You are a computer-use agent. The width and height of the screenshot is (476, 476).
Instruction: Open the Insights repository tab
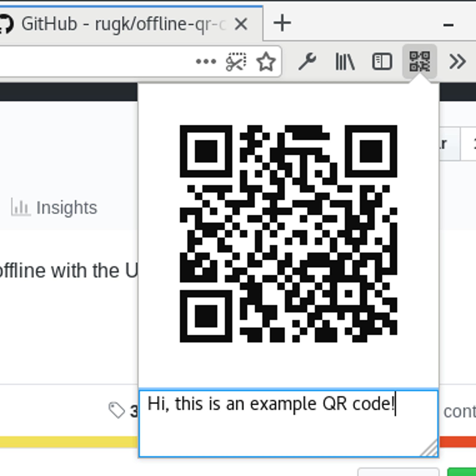tap(54, 207)
